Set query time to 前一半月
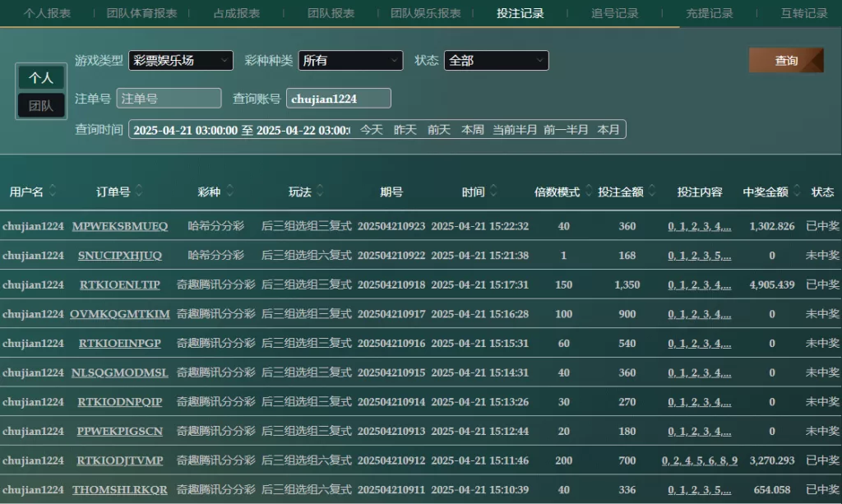This screenshot has width=842, height=504. (566, 130)
